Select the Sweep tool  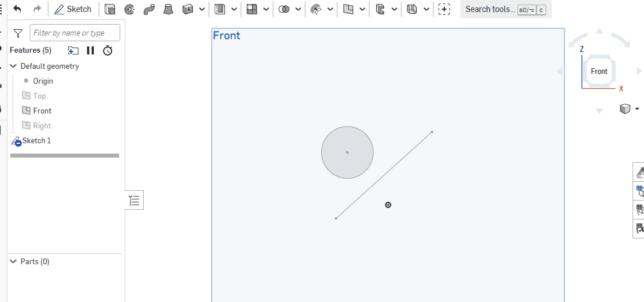pyautogui.click(x=149, y=9)
